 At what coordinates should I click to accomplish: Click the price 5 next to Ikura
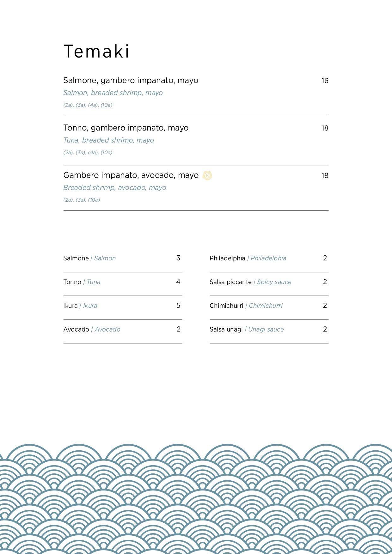pyautogui.click(x=178, y=306)
